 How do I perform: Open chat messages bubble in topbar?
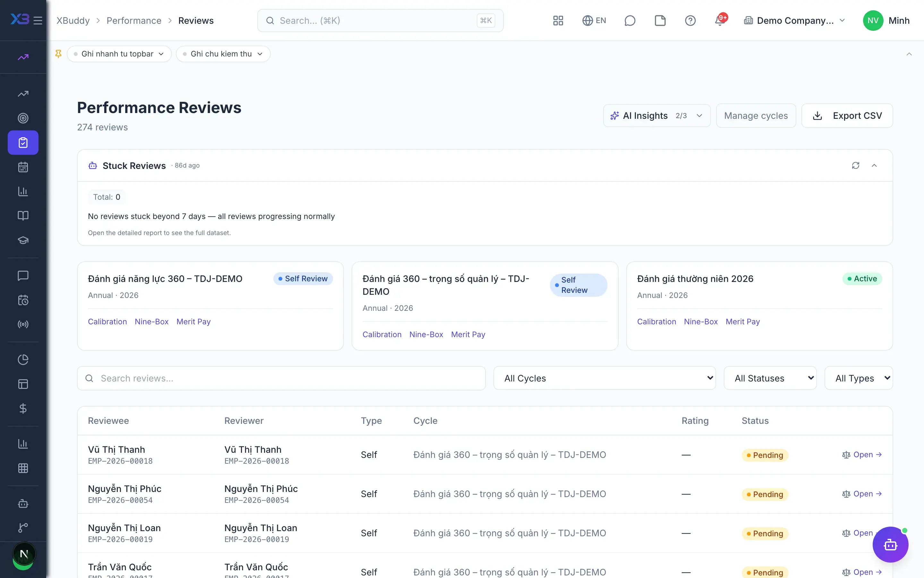click(x=629, y=21)
